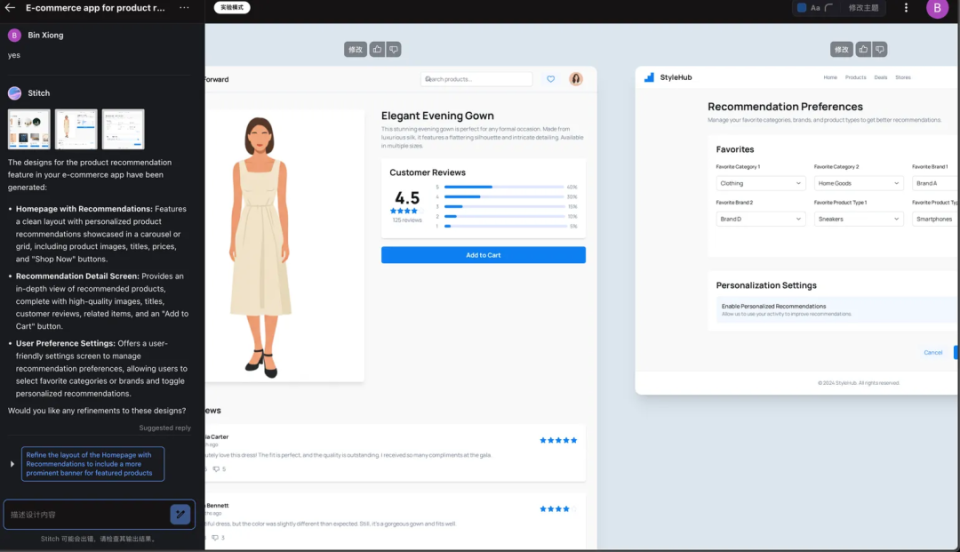Open the Sneakers product type dropdown
Viewport: 960px width, 552px height.
pyautogui.click(x=858, y=219)
